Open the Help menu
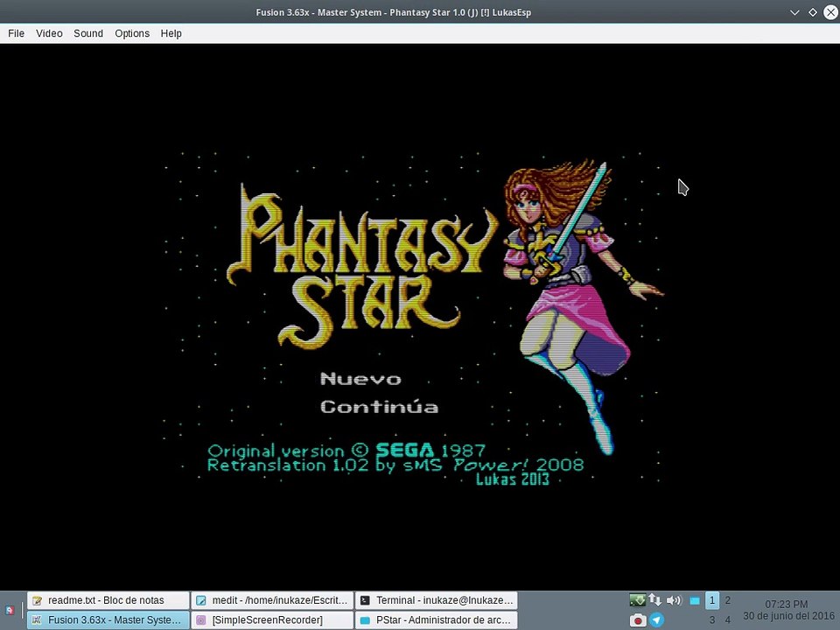The width and height of the screenshot is (840, 630). point(171,33)
